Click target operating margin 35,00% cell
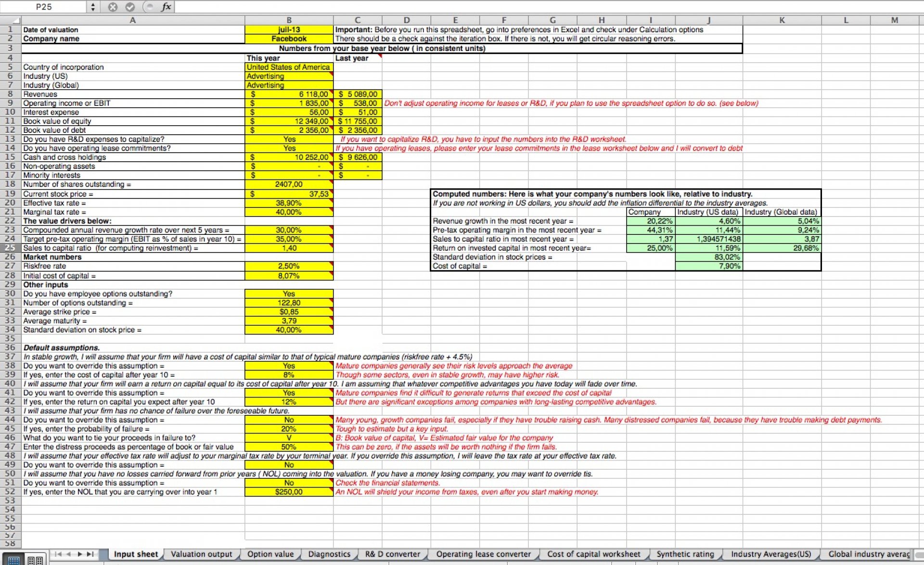The image size is (924, 565). [x=289, y=239]
